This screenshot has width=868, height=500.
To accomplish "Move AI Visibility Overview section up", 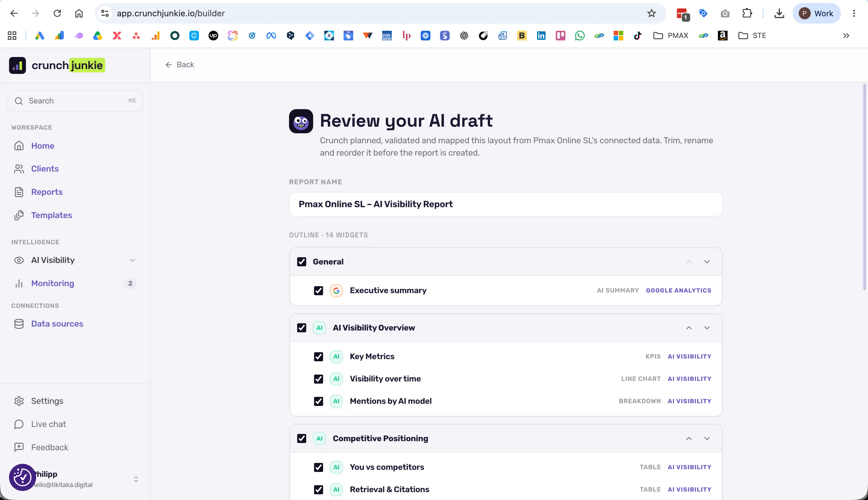I will click(689, 328).
